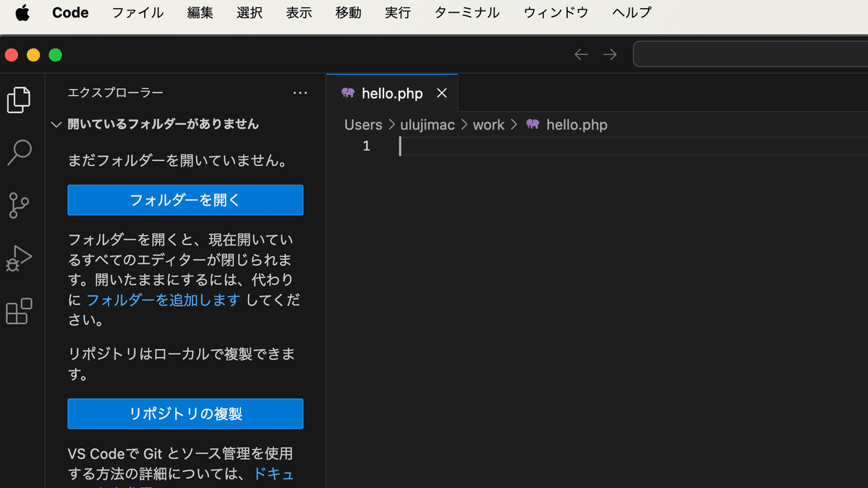This screenshot has width=868, height=488.
Task: Click the PHP icon in the breadcrumb
Action: (533, 125)
